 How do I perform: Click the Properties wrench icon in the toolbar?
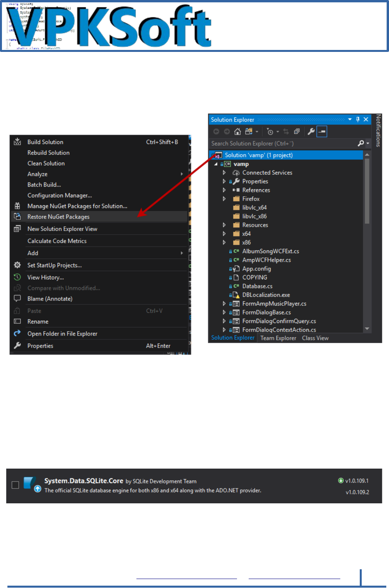(x=311, y=131)
